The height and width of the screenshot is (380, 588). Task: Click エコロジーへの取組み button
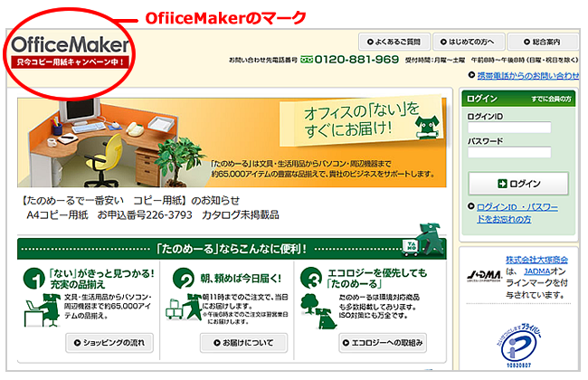[x=383, y=343]
